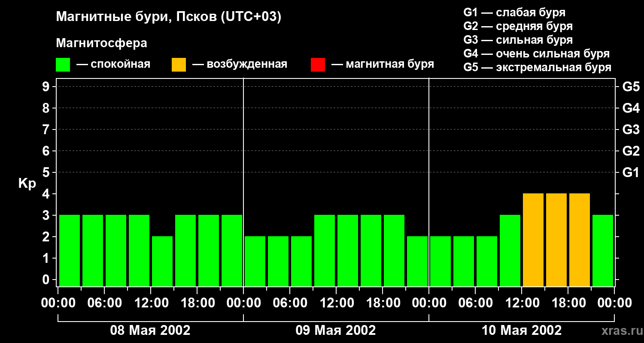The height and width of the screenshot is (343, 644).
Task: Click the Kp axis value '9'
Action: click(x=47, y=87)
